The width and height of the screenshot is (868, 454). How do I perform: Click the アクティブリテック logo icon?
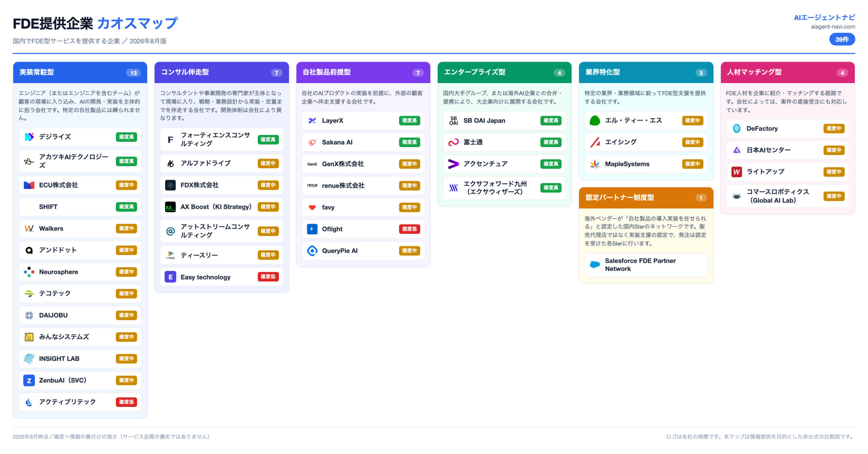coord(29,402)
